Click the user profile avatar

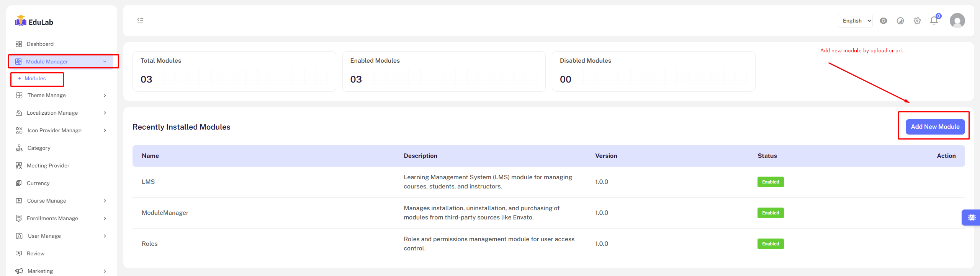pyautogui.click(x=957, y=21)
